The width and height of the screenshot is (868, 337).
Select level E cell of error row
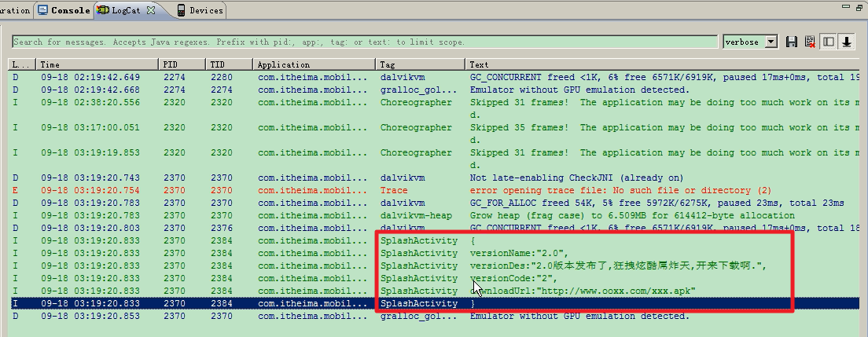pos(16,190)
